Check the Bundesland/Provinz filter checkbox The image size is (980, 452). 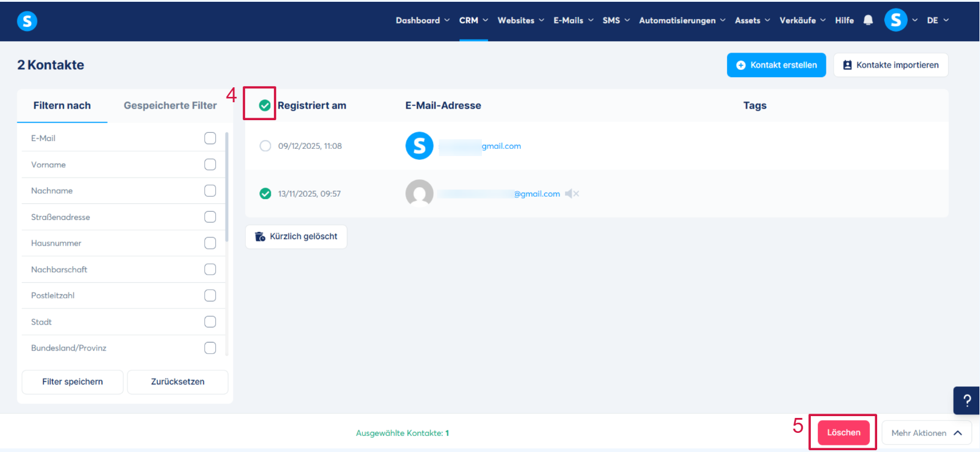210,348
